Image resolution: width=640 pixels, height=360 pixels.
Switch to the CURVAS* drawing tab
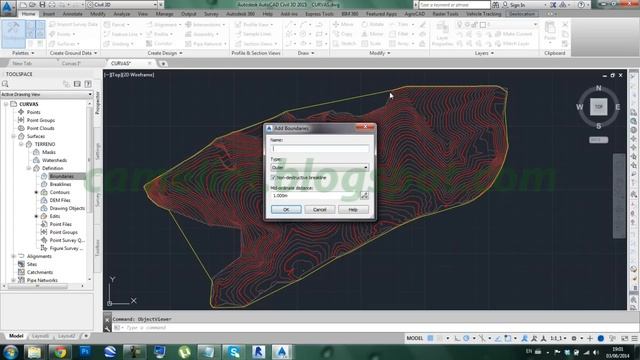pyautogui.click(x=121, y=63)
